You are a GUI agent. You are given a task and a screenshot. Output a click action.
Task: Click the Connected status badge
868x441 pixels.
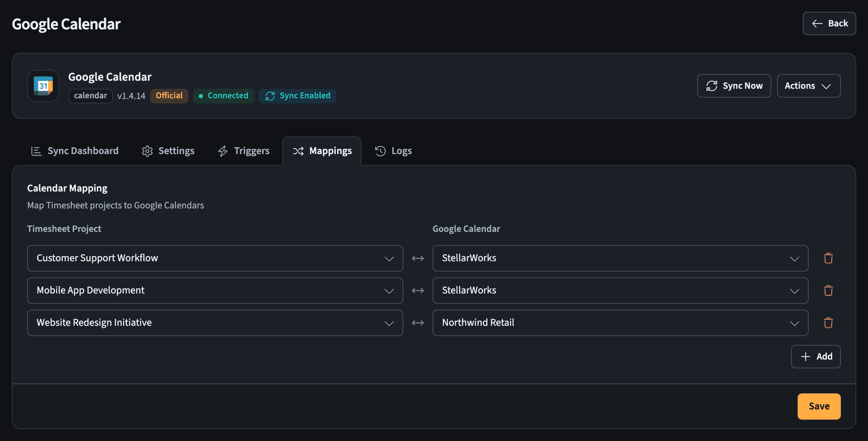pyautogui.click(x=224, y=96)
